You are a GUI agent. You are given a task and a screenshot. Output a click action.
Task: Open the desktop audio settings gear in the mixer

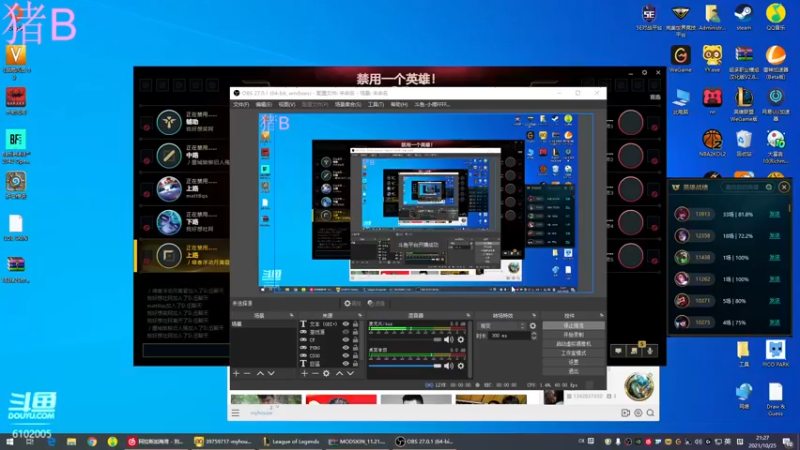(461, 365)
